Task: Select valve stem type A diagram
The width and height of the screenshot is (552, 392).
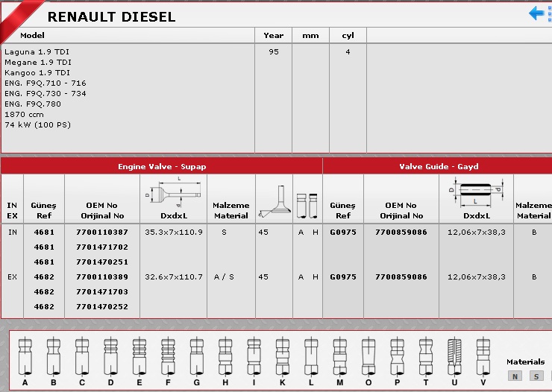Action: (25, 357)
